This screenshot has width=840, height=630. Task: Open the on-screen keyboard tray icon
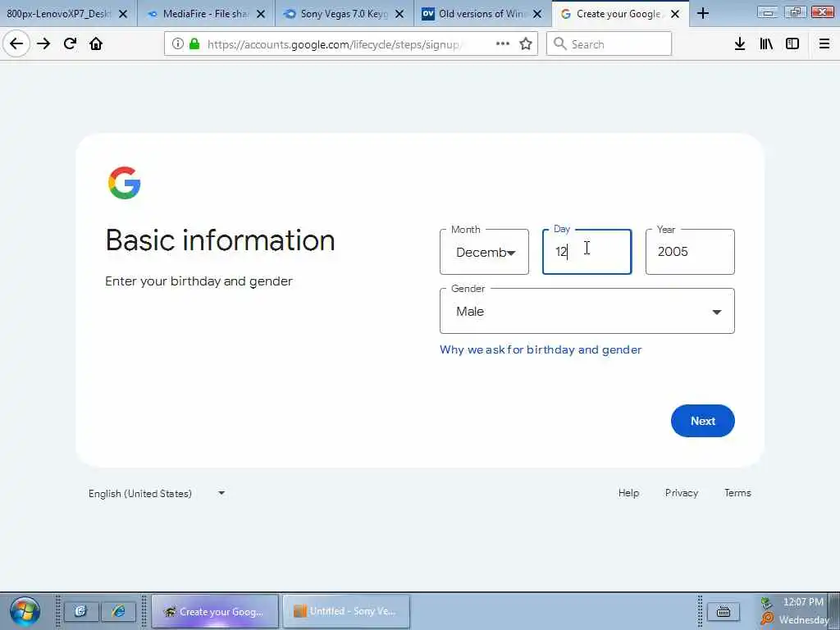(724, 611)
